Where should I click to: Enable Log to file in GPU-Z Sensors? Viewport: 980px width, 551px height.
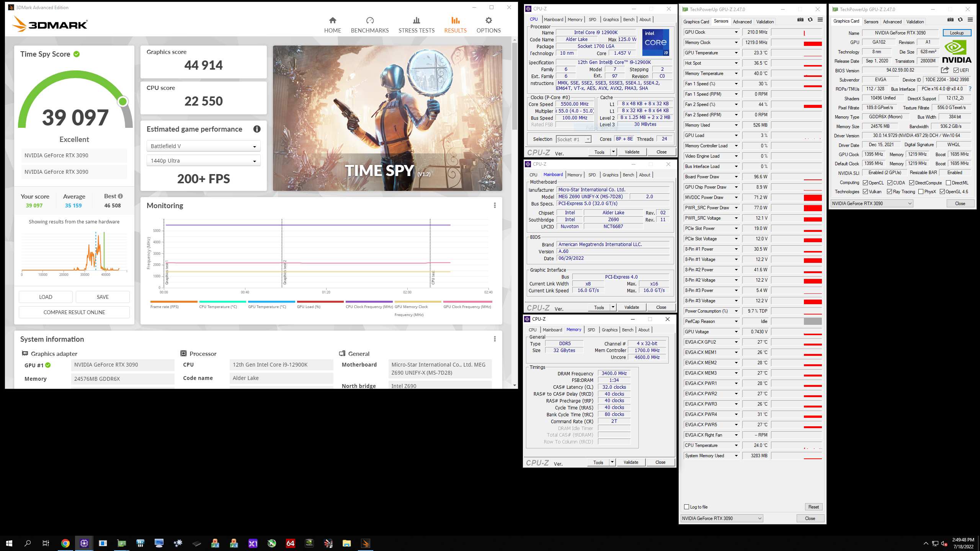coord(686,507)
